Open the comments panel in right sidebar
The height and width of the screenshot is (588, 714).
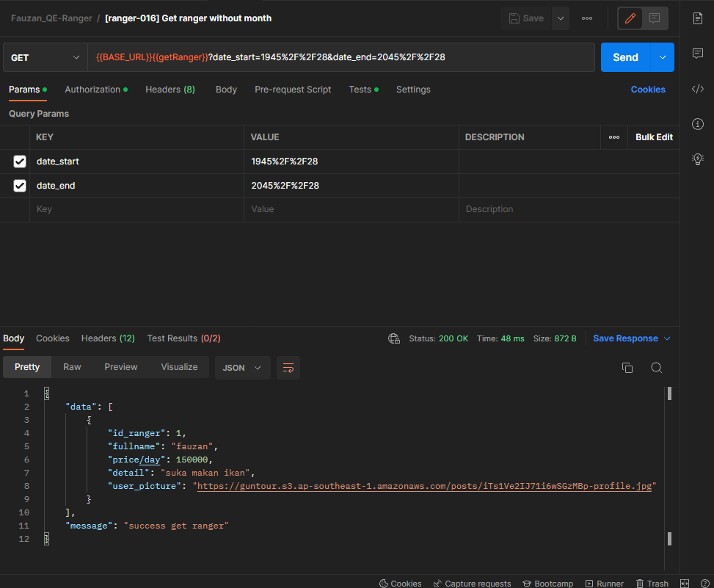point(696,53)
